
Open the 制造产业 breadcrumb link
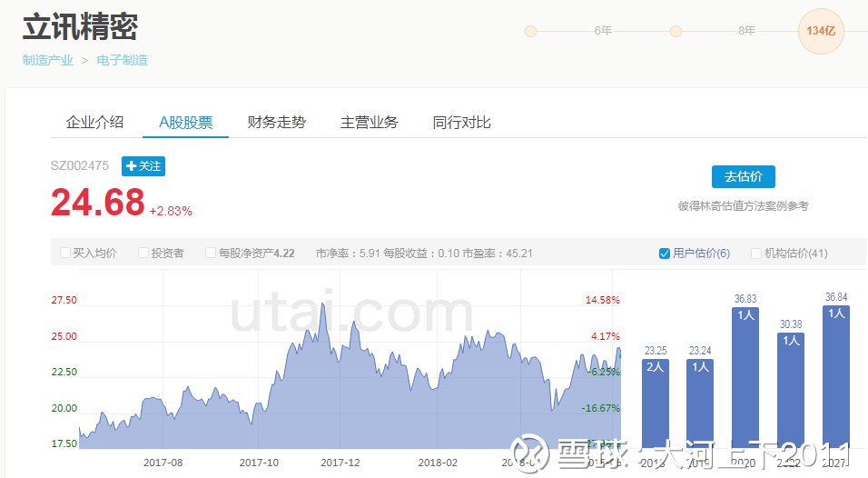47,60
